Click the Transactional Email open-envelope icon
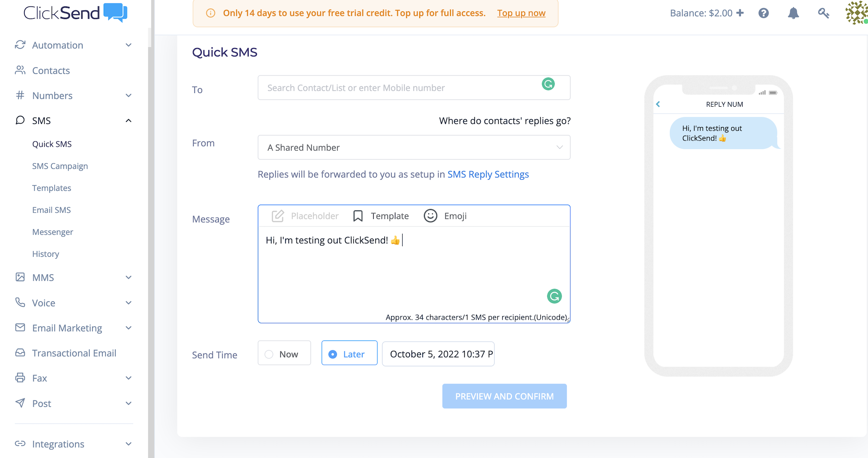The image size is (868, 458). click(x=20, y=353)
